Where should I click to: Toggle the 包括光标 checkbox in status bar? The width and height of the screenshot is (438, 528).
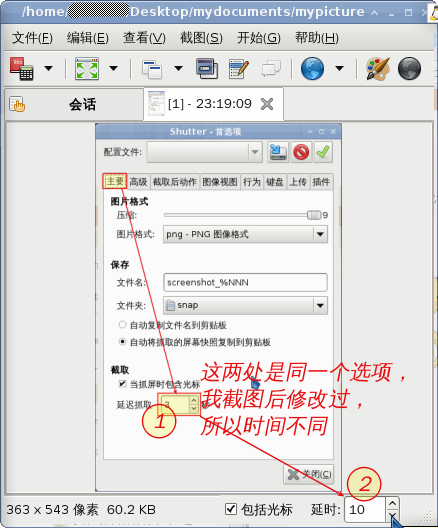(x=231, y=509)
